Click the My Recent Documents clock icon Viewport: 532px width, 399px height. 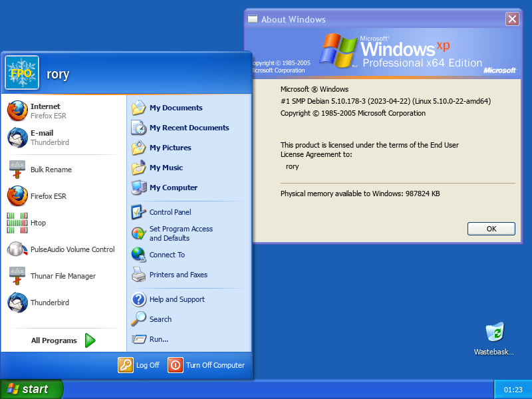tap(139, 128)
